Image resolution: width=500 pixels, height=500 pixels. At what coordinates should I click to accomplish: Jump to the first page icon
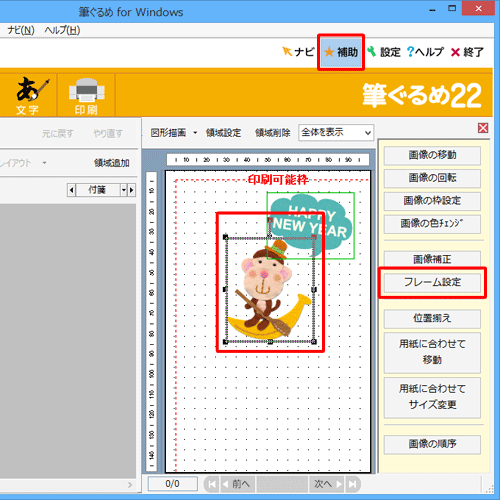[212, 484]
